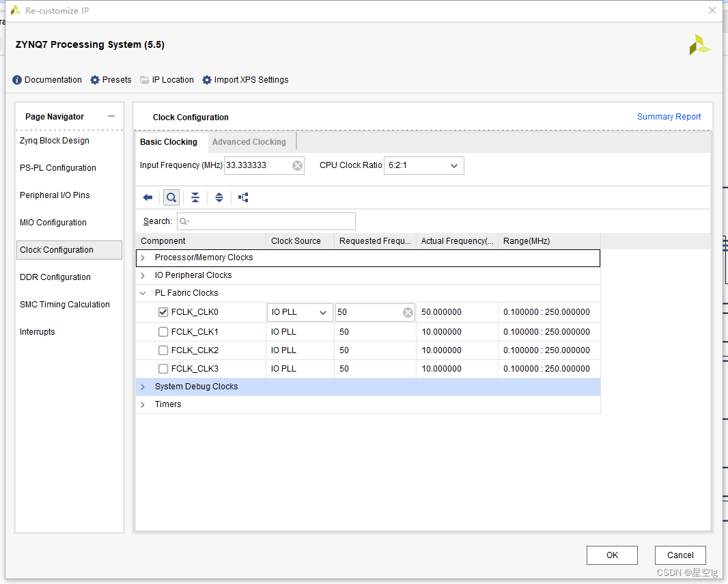Clear the Input Frequency field with X icon
Image resolution: width=728 pixels, height=584 pixels.
(298, 166)
